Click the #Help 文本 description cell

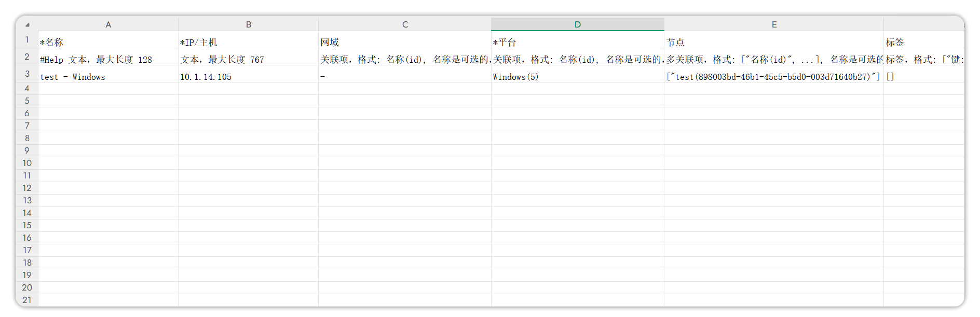tap(108, 60)
